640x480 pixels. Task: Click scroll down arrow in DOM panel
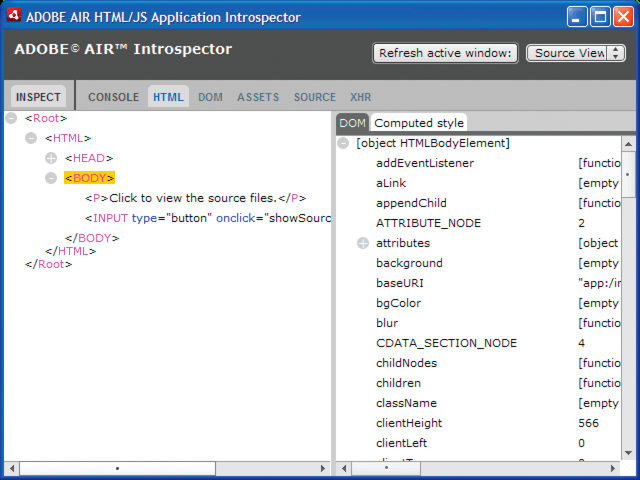(629, 453)
